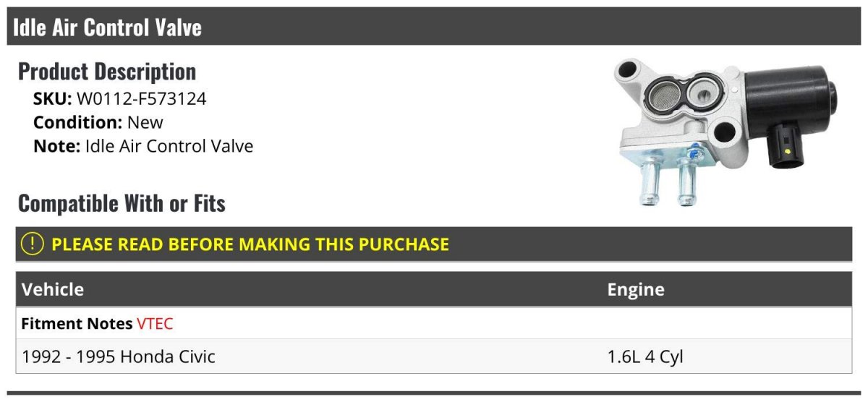The height and width of the screenshot is (402, 868).
Task: Click the Compatible With or Fits heading
Action: coord(122,204)
